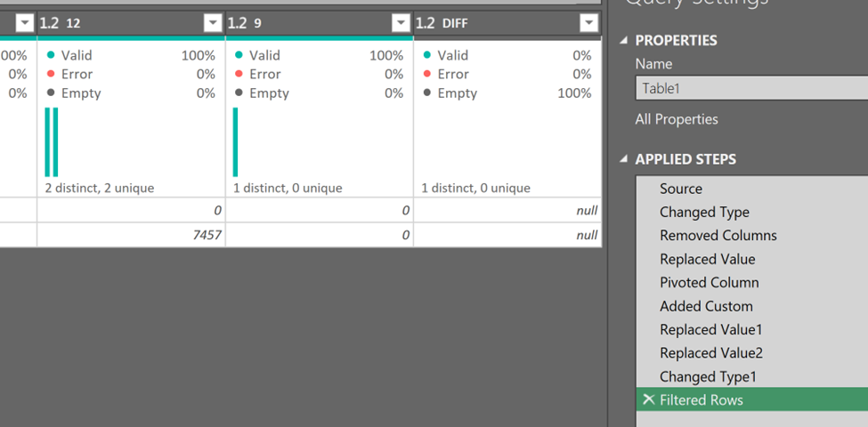Collapse the PROPERTIES section
Viewport: 868px width, 427px height.
624,40
